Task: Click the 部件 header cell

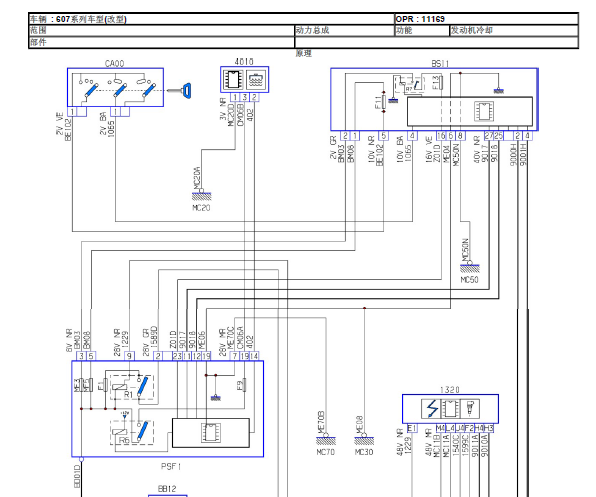Action: click(x=162, y=42)
